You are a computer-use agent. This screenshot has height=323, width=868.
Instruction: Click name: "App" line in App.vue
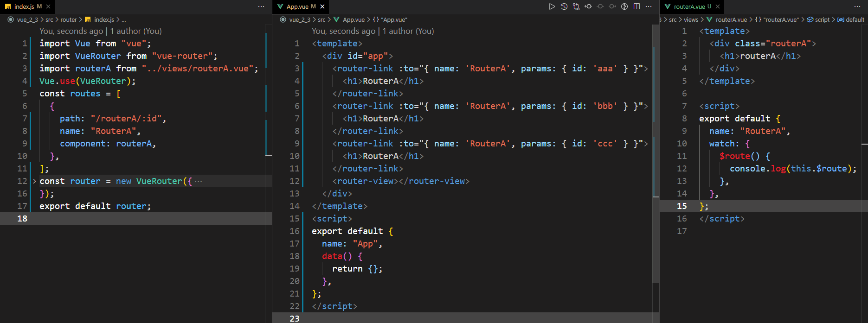click(x=352, y=244)
